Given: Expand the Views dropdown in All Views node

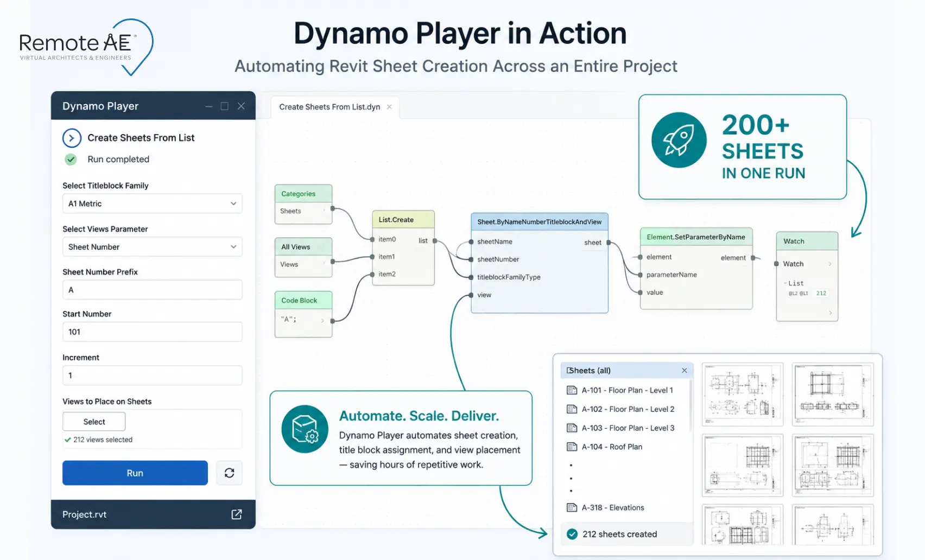Looking at the screenshot, I should coord(324,264).
